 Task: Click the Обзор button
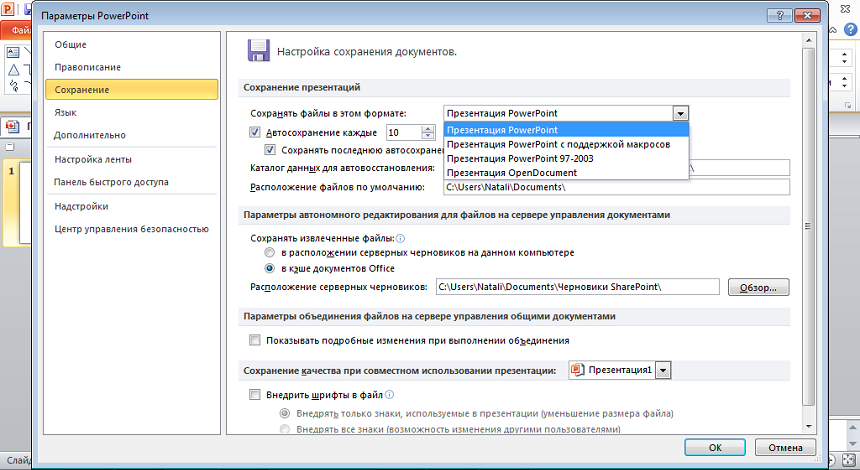(759, 287)
